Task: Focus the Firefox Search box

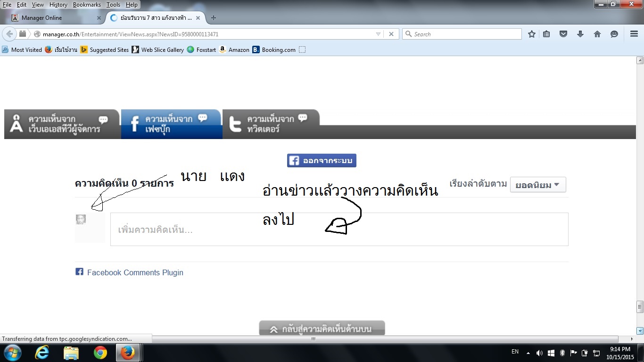Action: tap(462, 34)
